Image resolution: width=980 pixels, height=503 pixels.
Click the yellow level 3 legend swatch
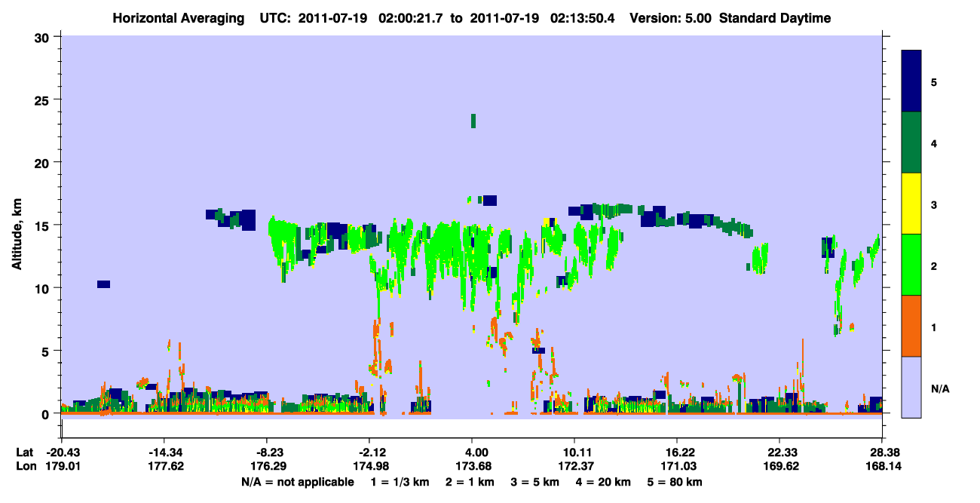(x=912, y=204)
